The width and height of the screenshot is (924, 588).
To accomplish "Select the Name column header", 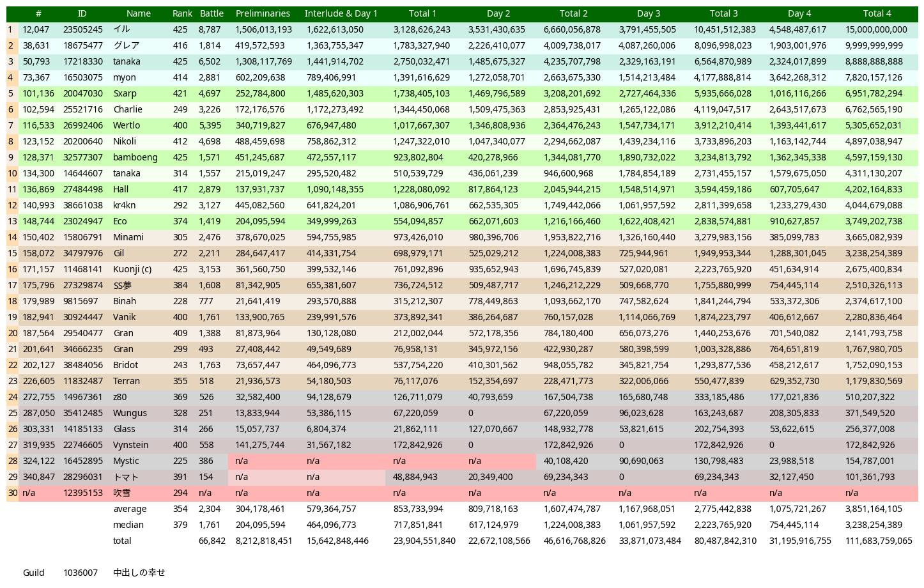I will click(139, 13).
